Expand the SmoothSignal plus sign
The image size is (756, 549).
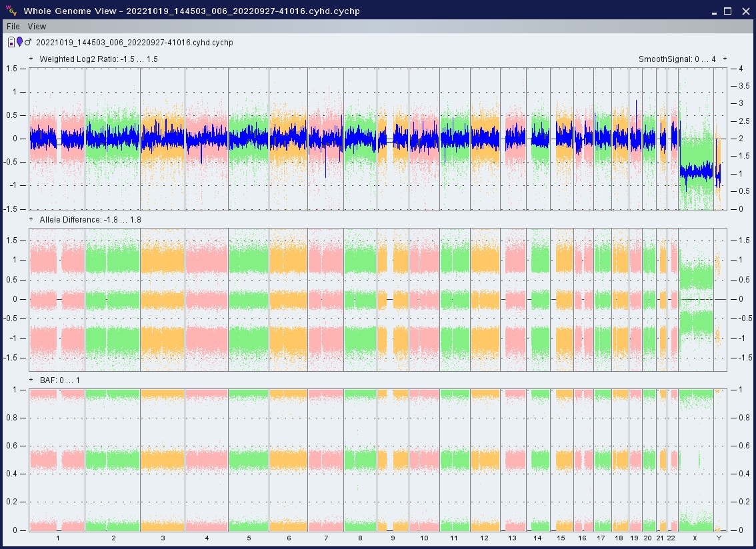pos(725,59)
